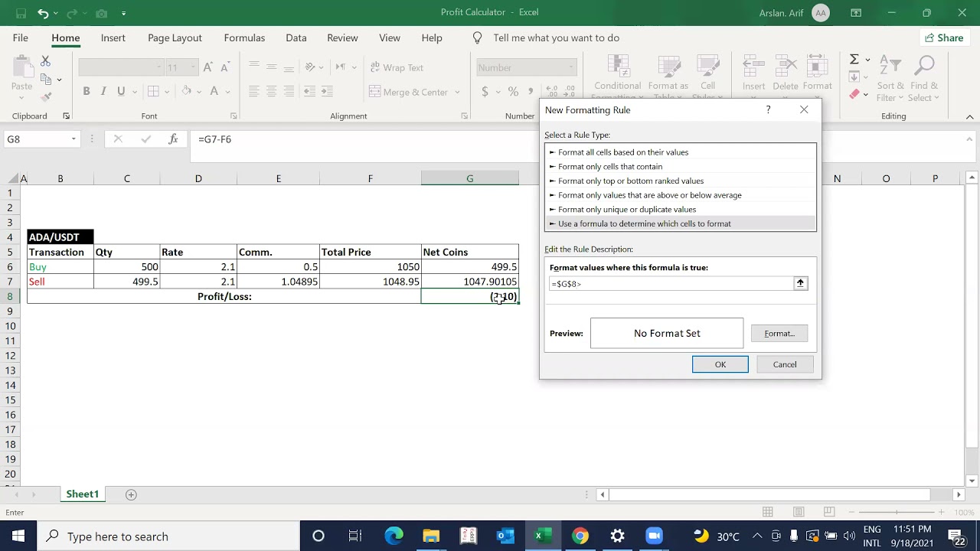Collapse the ribbon with the chevron
Screen dimensions: 980x551
(970, 117)
